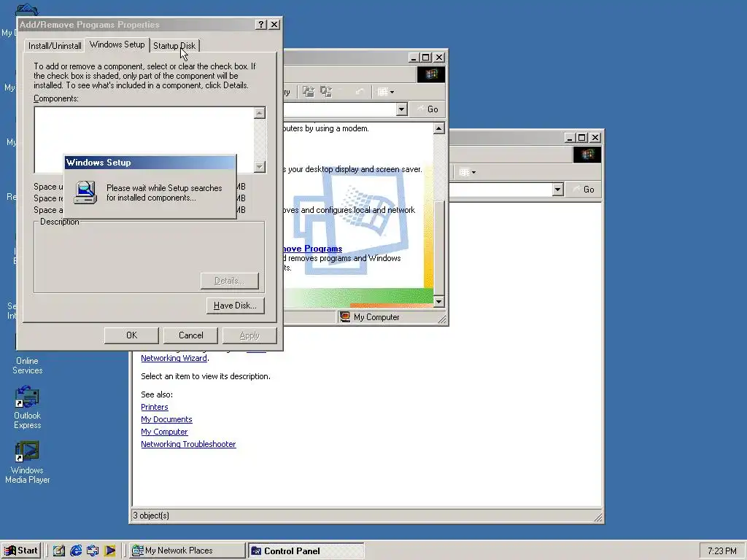Click Windows logo throbber in My Network Places
This screenshot has width=747, height=560.
[587, 155]
